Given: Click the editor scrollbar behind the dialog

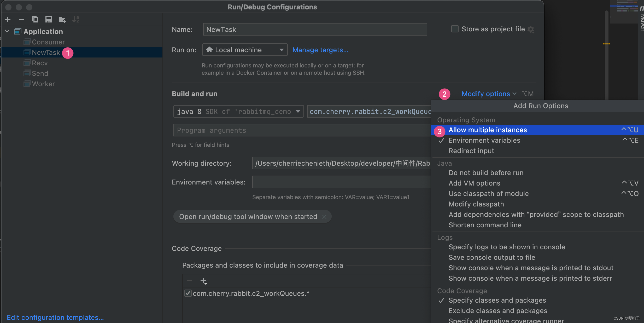Looking at the screenshot, I should click(x=607, y=55).
